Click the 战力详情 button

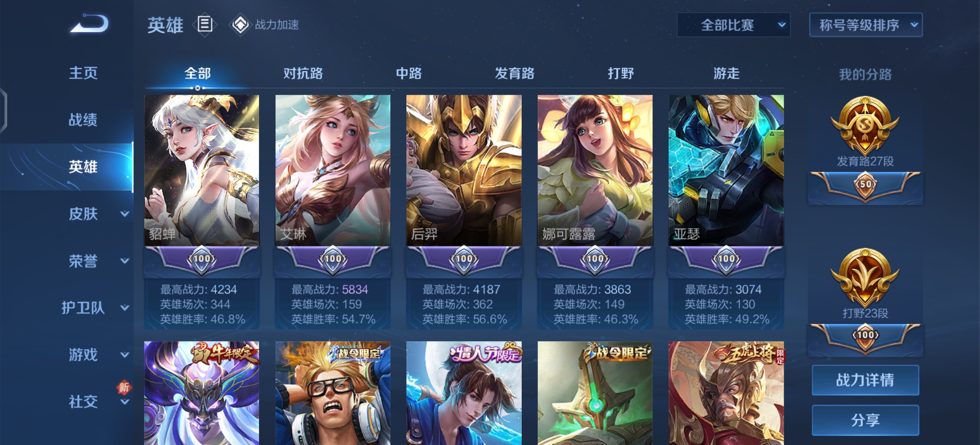click(x=865, y=380)
